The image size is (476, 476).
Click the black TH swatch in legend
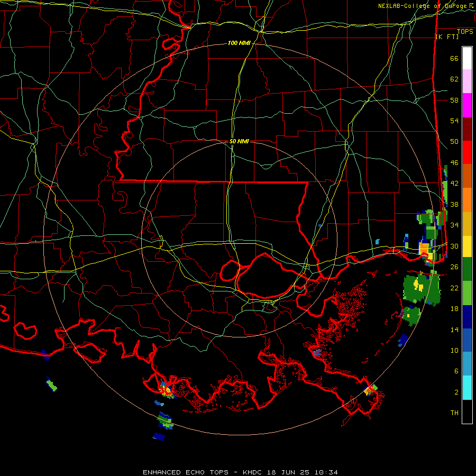click(x=467, y=411)
